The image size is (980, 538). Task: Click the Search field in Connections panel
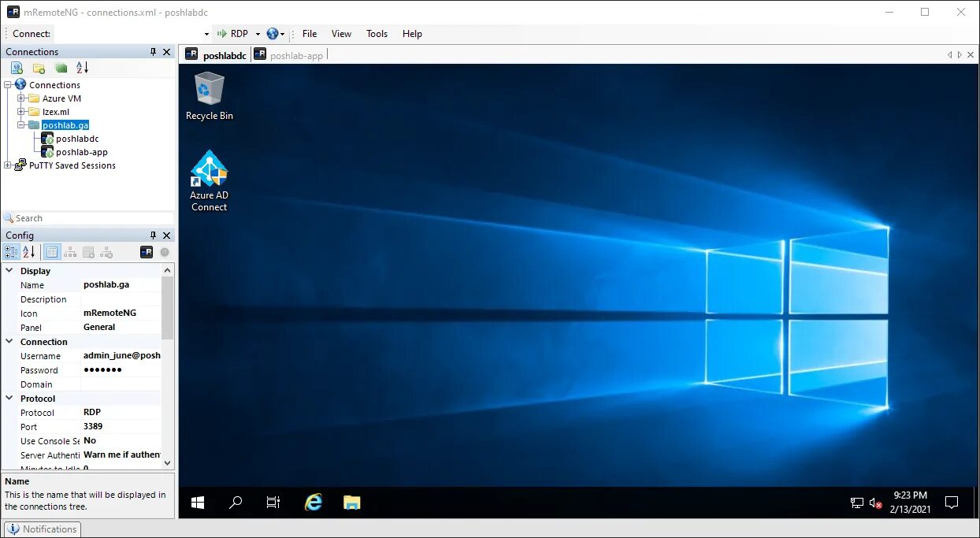[88, 218]
